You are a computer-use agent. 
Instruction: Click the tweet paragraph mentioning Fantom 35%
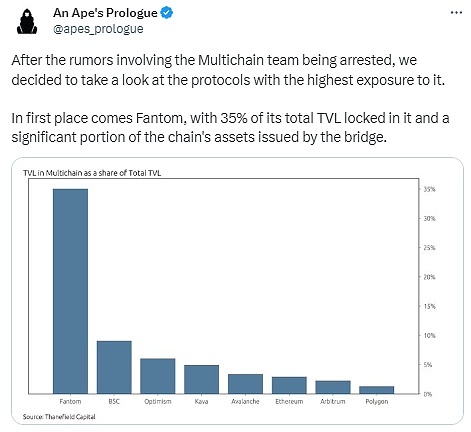(230, 128)
